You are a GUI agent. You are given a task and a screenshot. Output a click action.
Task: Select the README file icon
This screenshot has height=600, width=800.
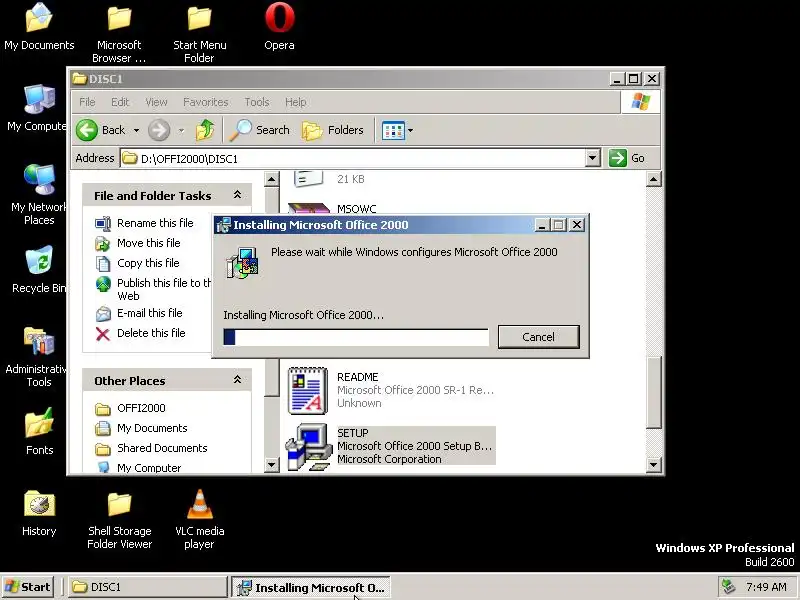coord(308,390)
